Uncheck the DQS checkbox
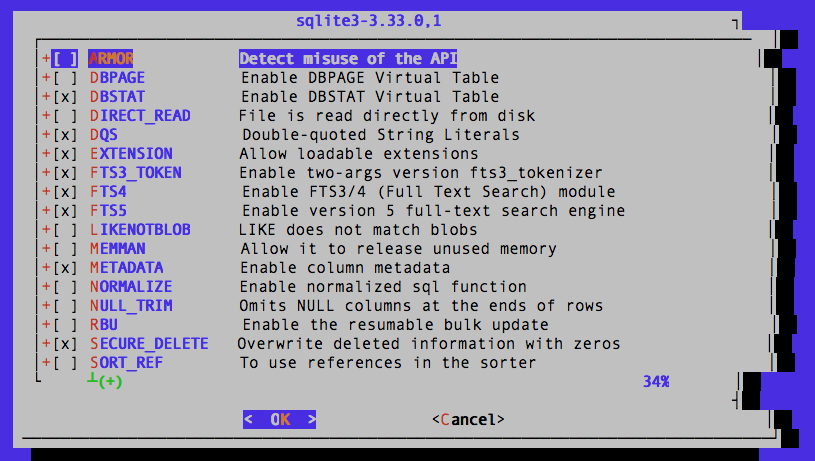This screenshot has height=461, width=815. 64,135
